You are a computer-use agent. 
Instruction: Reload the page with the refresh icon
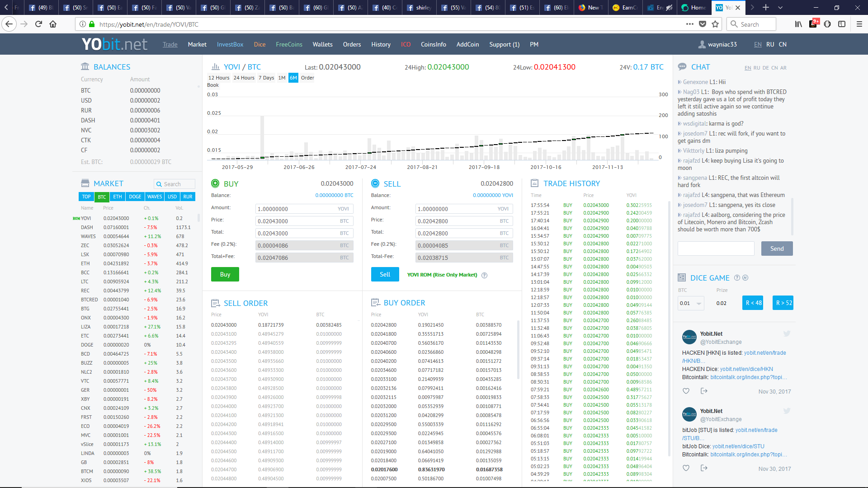tap(38, 24)
